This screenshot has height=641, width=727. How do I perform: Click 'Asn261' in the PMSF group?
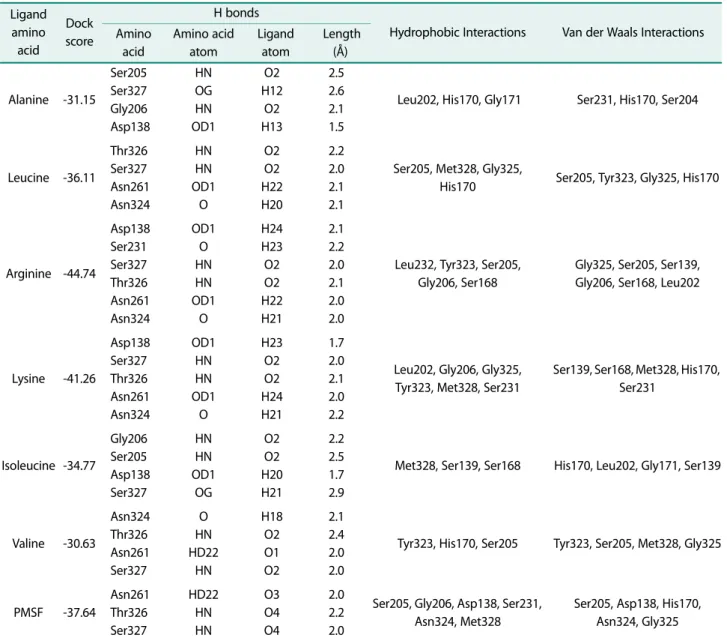pos(130,594)
